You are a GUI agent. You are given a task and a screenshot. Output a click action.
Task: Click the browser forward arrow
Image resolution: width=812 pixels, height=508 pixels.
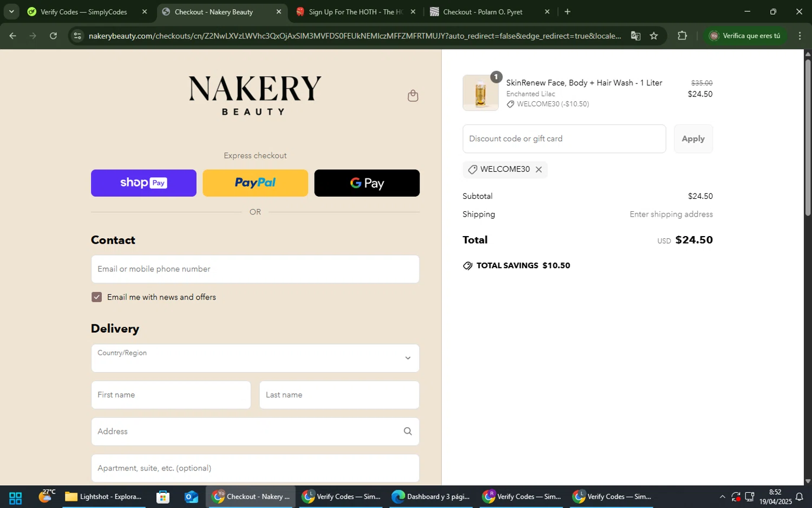[x=33, y=36]
